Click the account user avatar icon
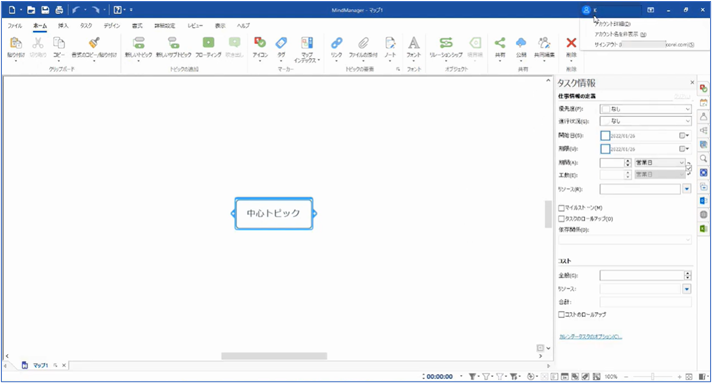This screenshot has width=712, height=383. click(x=586, y=10)
